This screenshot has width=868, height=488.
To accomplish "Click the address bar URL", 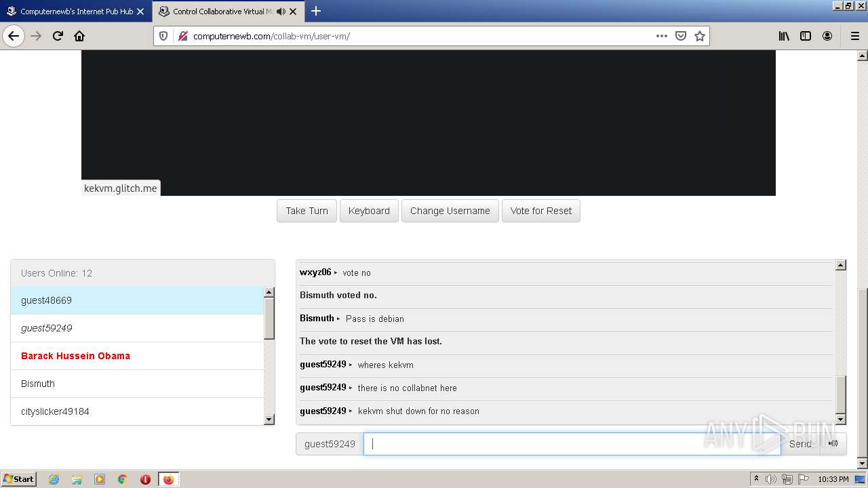I will [x=271, y=36].
